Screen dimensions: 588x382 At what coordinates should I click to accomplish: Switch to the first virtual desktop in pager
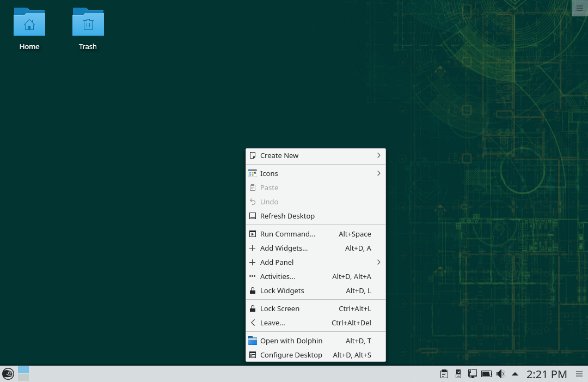tap(23, 370)
